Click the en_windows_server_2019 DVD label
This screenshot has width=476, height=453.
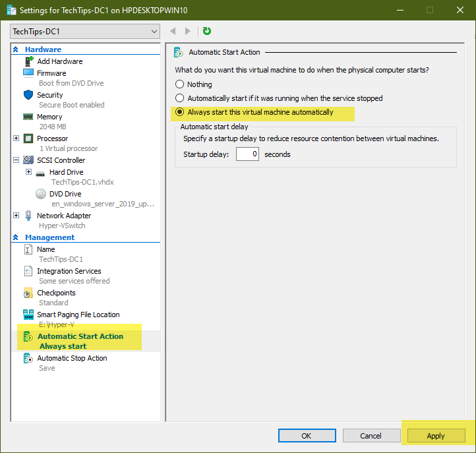103,204
